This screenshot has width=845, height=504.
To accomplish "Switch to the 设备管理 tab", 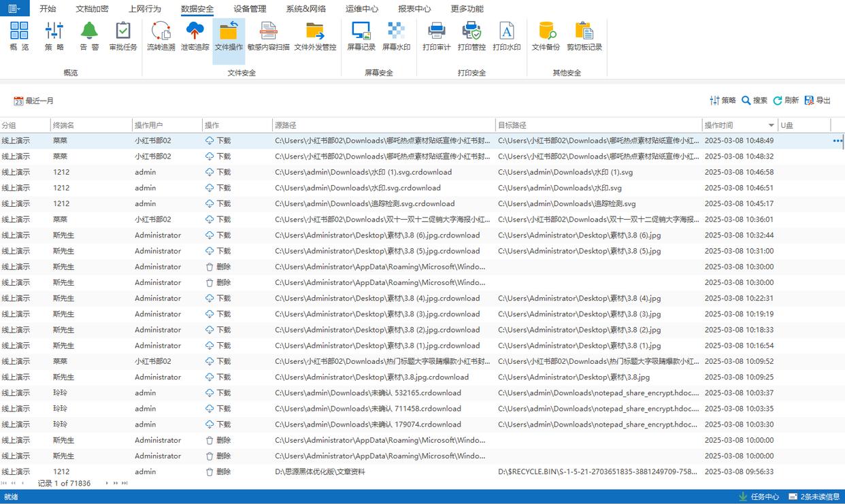I will pos(250,9).
